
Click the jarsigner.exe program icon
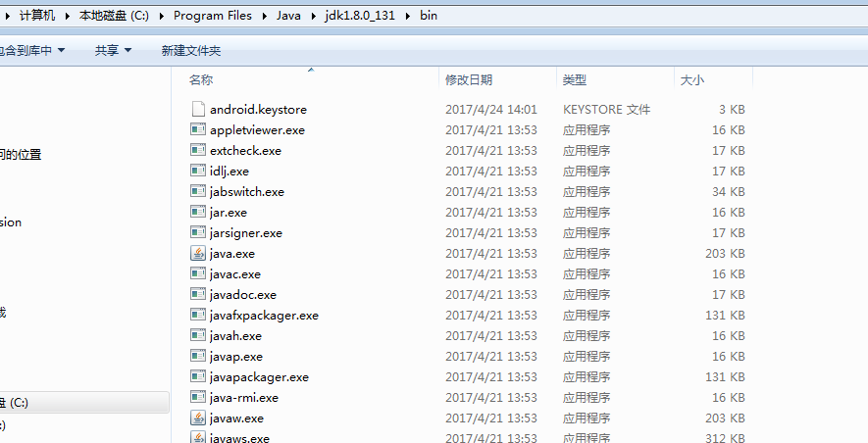(x=198, y=232)
